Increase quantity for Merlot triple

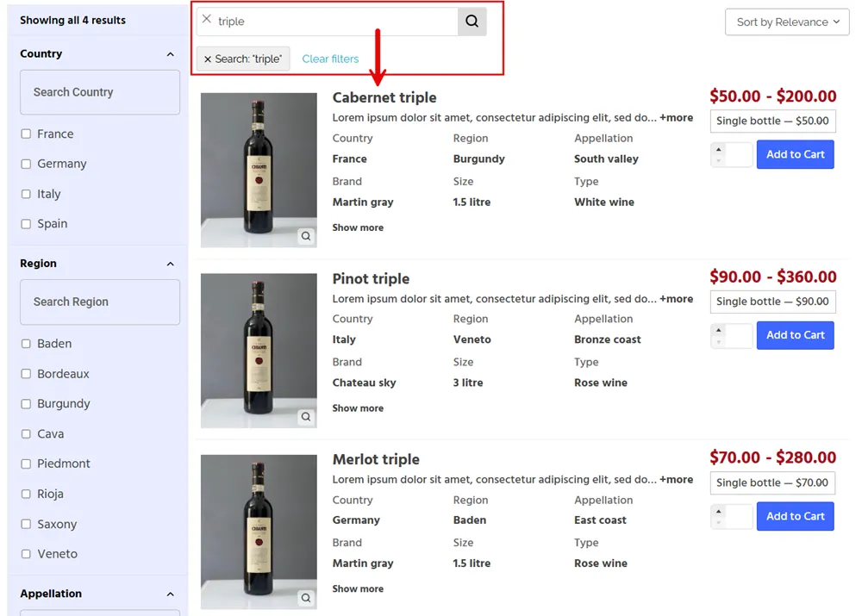coord(719,511)
